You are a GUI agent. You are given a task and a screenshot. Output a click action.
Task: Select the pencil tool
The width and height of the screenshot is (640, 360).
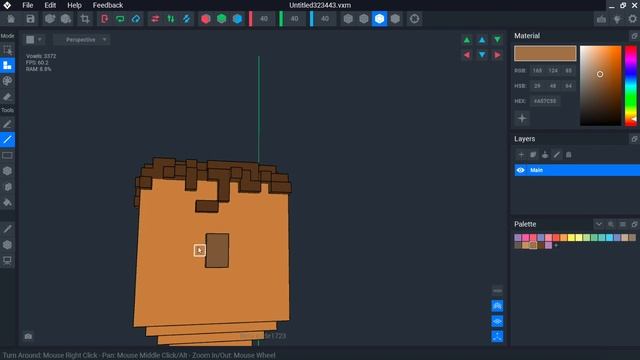pyautogui.click(x=7, y=124)
